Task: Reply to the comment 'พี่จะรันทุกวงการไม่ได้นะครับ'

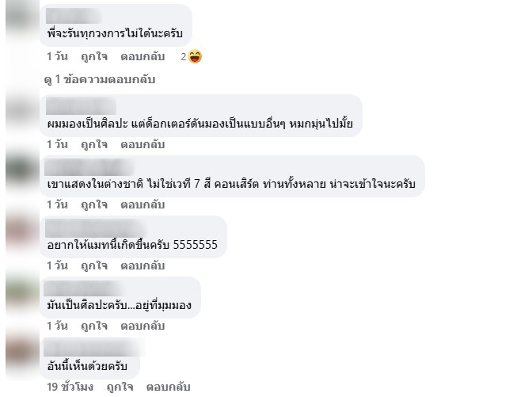Action: click(x=142, y=56)
